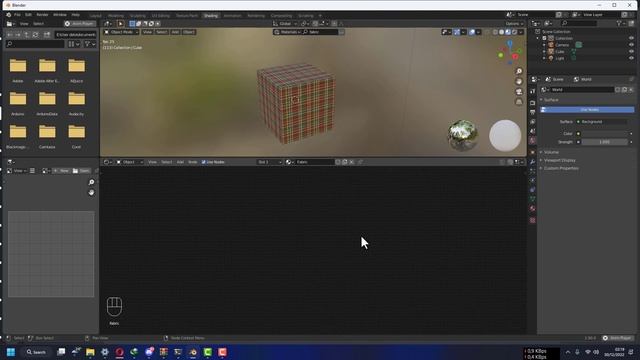This screenshot has height=360, width=640.
Task: Open the Tool properties tab icon
Action: [x=533, y=91]
